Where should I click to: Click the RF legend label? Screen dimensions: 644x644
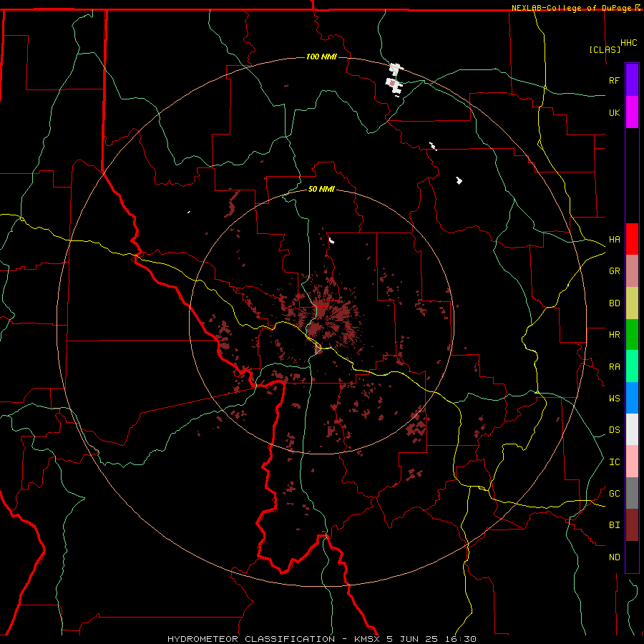(614, 80)
